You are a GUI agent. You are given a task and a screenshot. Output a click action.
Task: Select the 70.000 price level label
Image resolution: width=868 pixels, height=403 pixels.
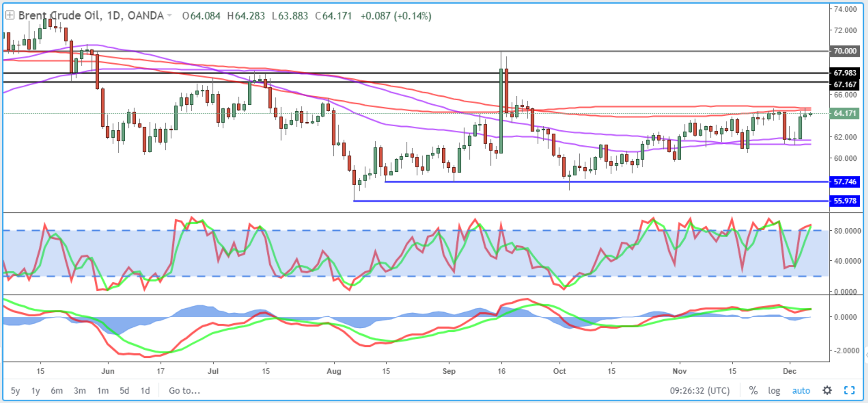tap(845, 51)
